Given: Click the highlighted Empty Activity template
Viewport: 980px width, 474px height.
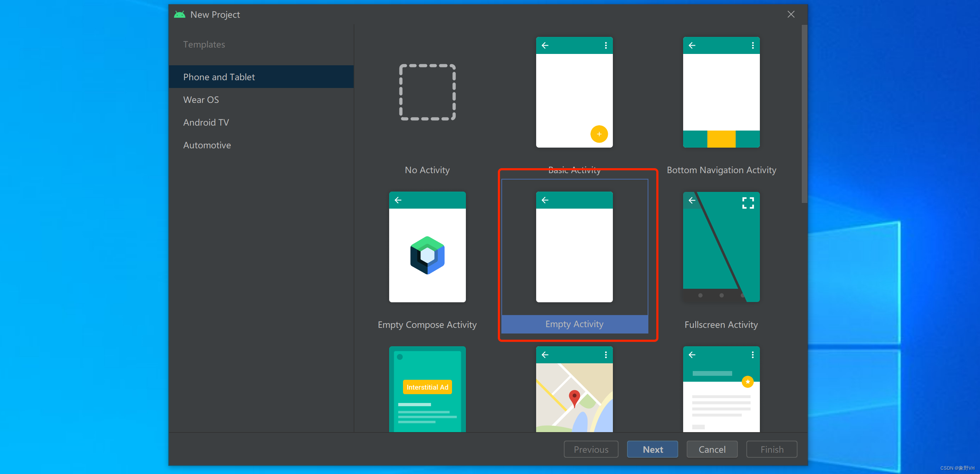Looking at the screenshot, I should pos(574,247).
